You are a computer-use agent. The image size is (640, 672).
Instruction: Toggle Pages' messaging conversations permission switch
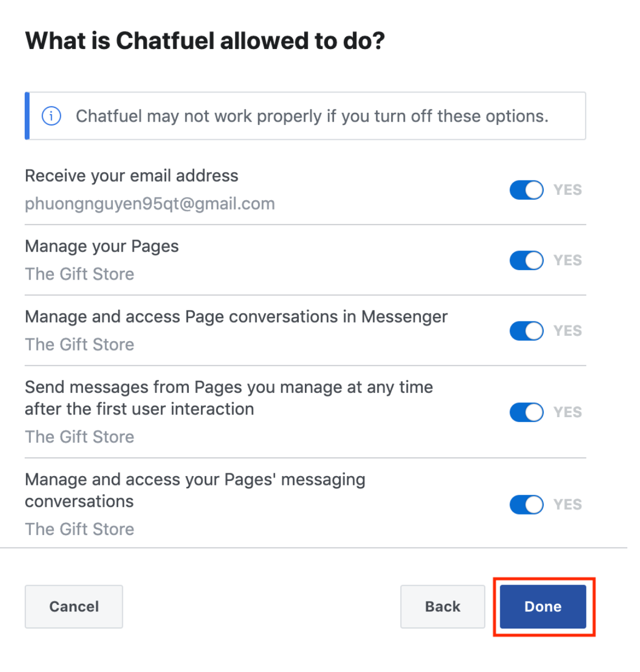click(x=526, y=505)
